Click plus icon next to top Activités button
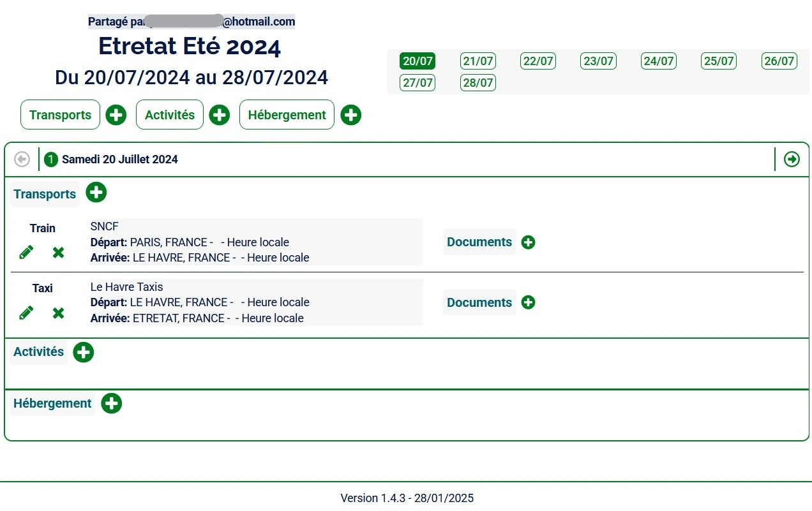The width and height of the screenshot is (812, 511). coord(220,115)
